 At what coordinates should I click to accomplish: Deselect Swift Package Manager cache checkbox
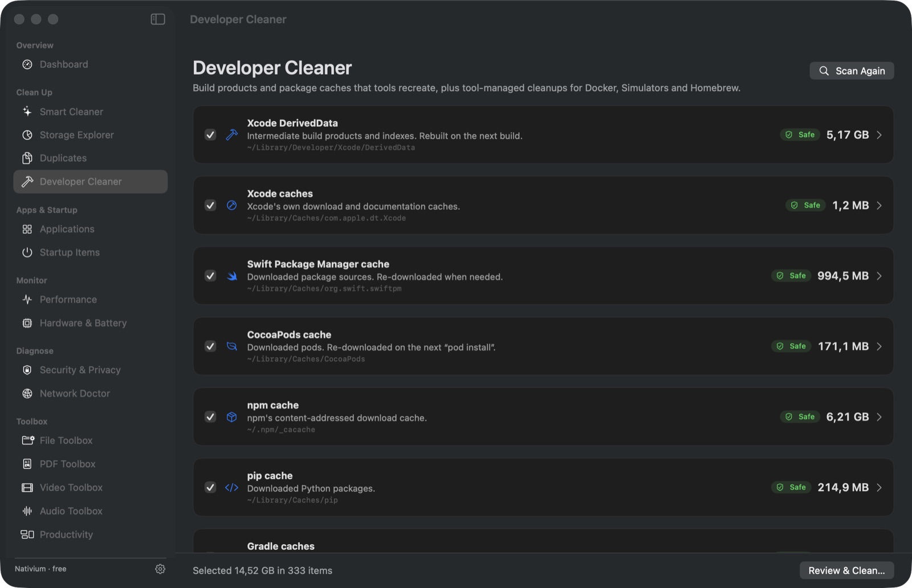[x=210, y=276]
